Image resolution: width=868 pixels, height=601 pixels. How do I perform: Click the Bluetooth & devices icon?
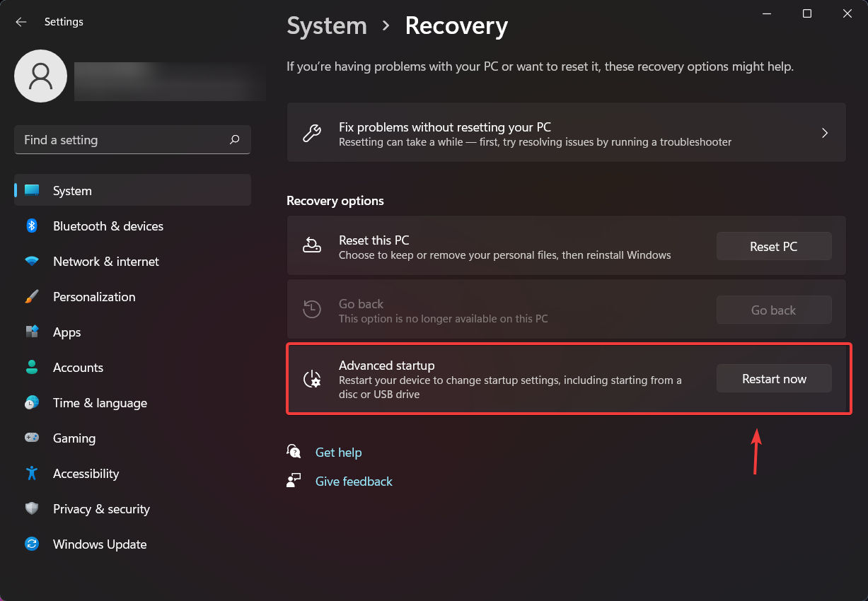(x=32, y=226)
